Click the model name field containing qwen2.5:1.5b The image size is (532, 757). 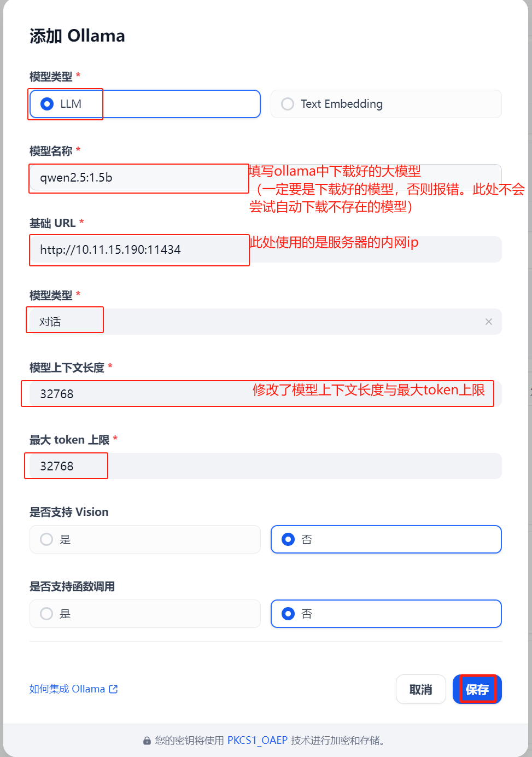(137, 178)
